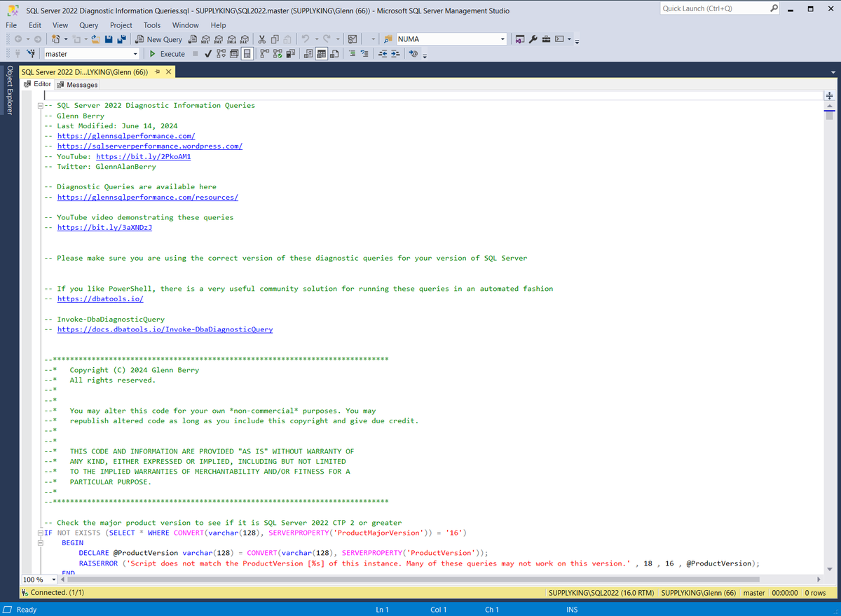Pin the SQL Server 2022 query tab

tap(158, 72)
